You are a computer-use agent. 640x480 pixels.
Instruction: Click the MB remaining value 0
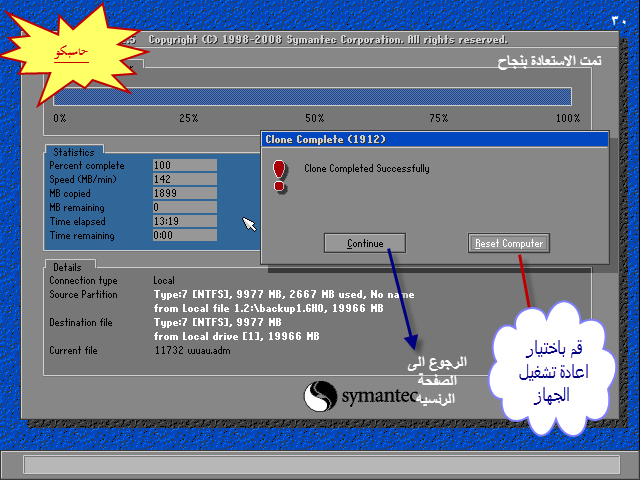pos(184,207)
